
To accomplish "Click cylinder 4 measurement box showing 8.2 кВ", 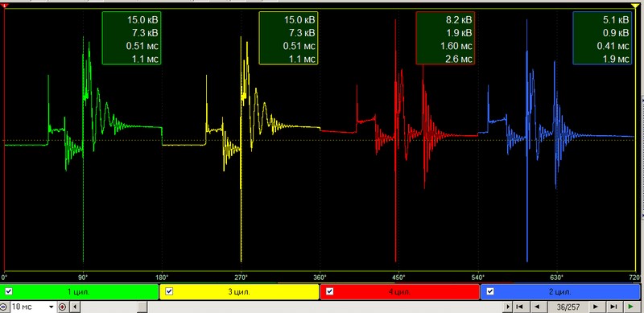I will [x=445, y=38].
